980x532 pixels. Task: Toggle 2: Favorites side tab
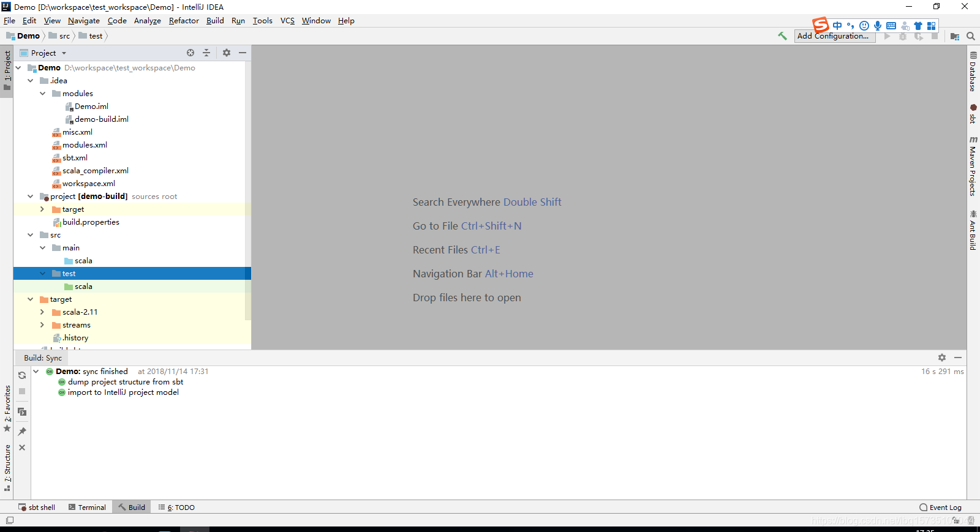[7, 409]
